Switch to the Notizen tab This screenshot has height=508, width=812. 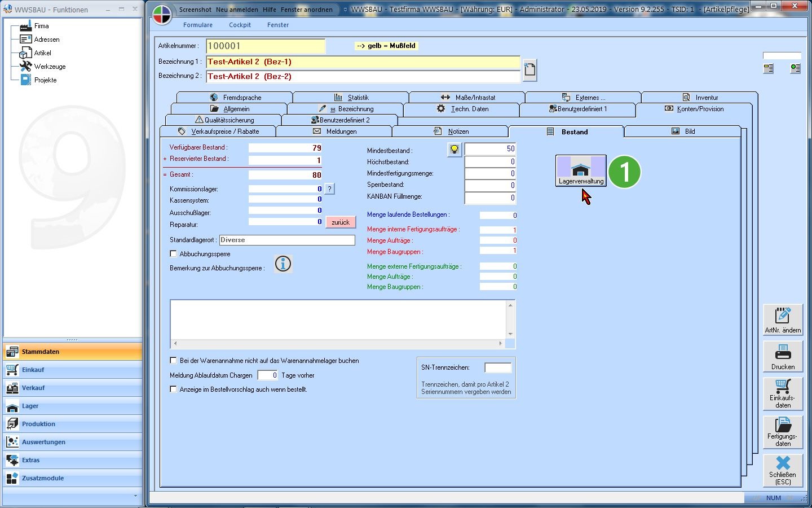[450, 132]
